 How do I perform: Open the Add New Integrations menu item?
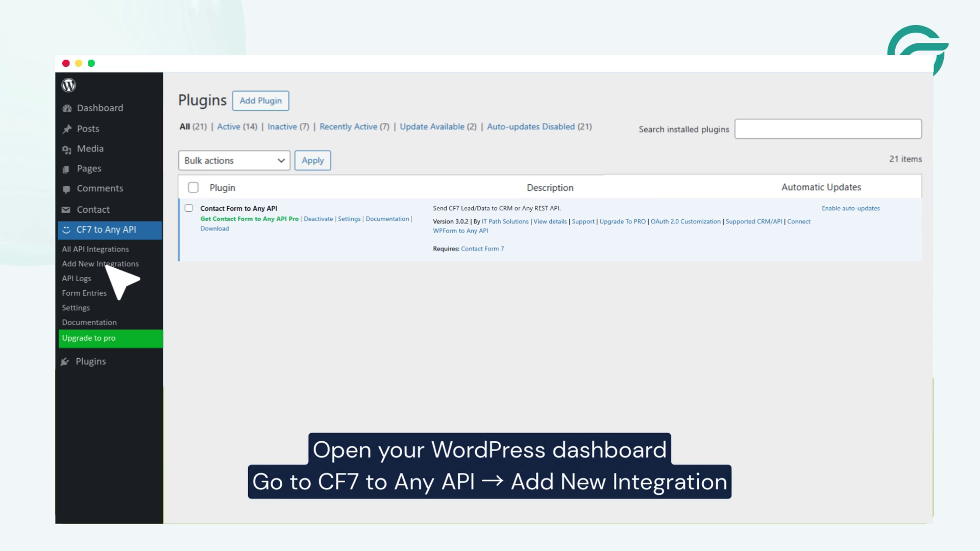tap(100, 264)
